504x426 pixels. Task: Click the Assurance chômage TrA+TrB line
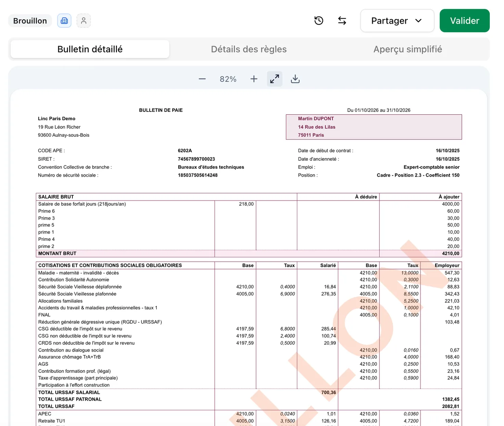(x=249, y=357)
